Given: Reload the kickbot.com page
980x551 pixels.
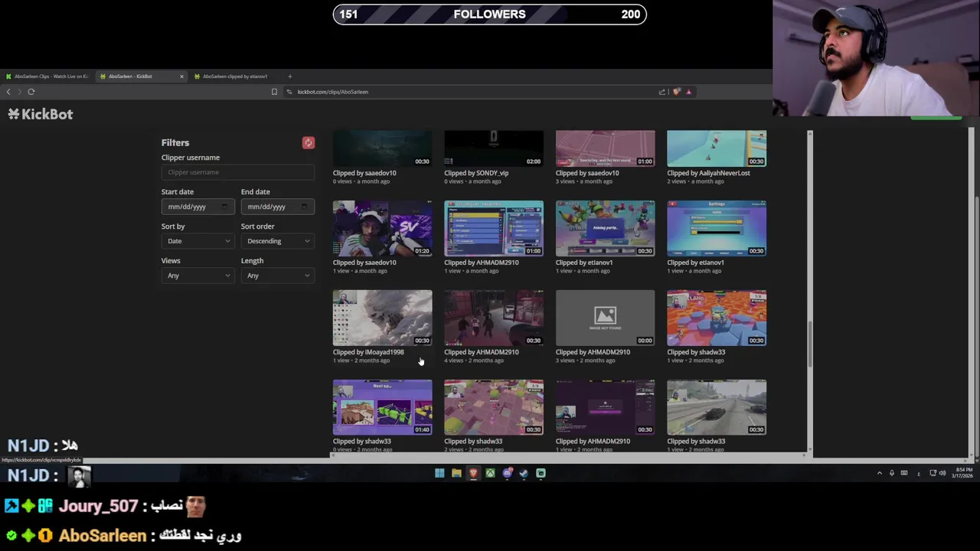Looking at the screenshot, I should (x=31, y=92).
